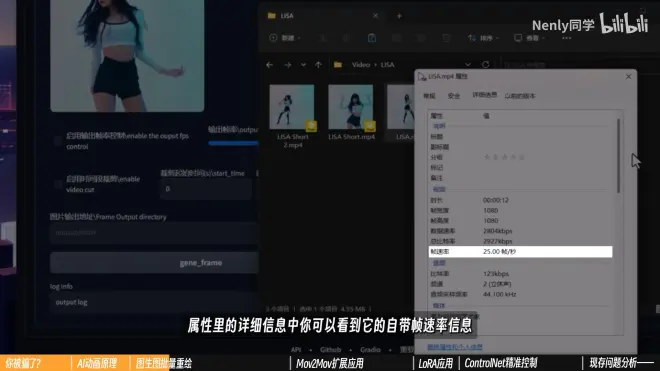
Task: Select the 帧高度 1080 row
Action: pyautogui.click(x=521, y=221)
